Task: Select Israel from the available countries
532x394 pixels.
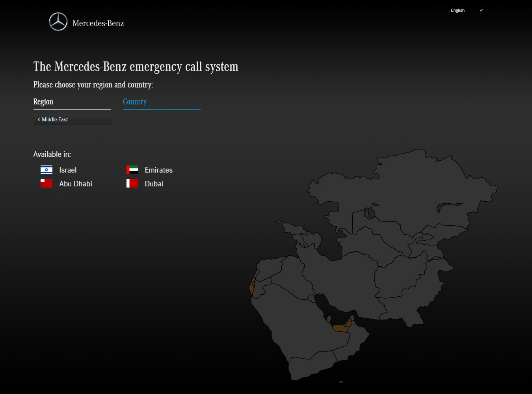Action: click(68, 170)
